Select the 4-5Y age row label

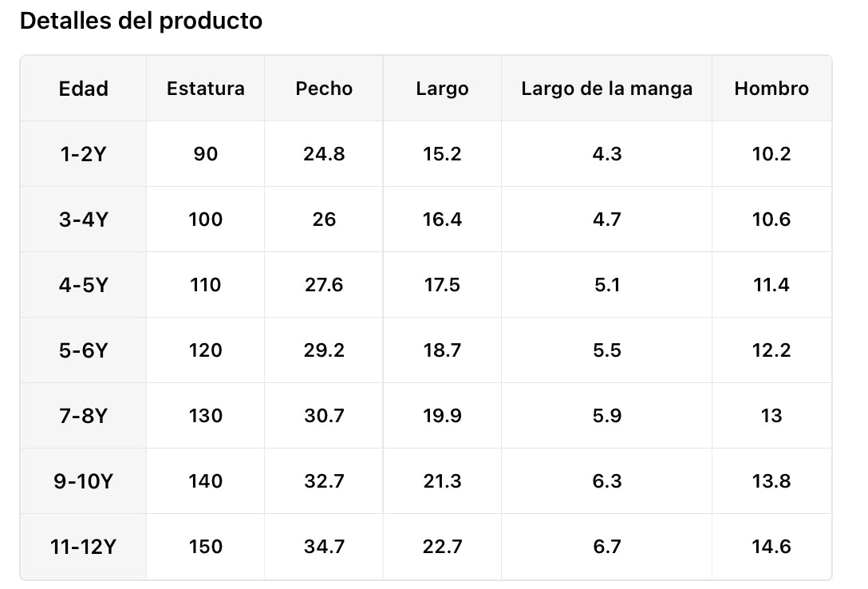tap(84, 285)
